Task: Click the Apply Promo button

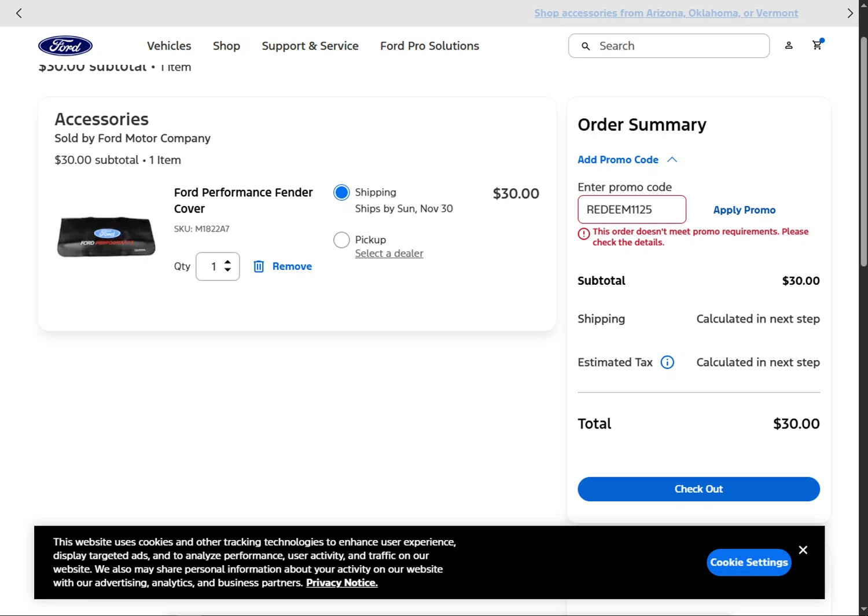Action: (x=744, y=210)
